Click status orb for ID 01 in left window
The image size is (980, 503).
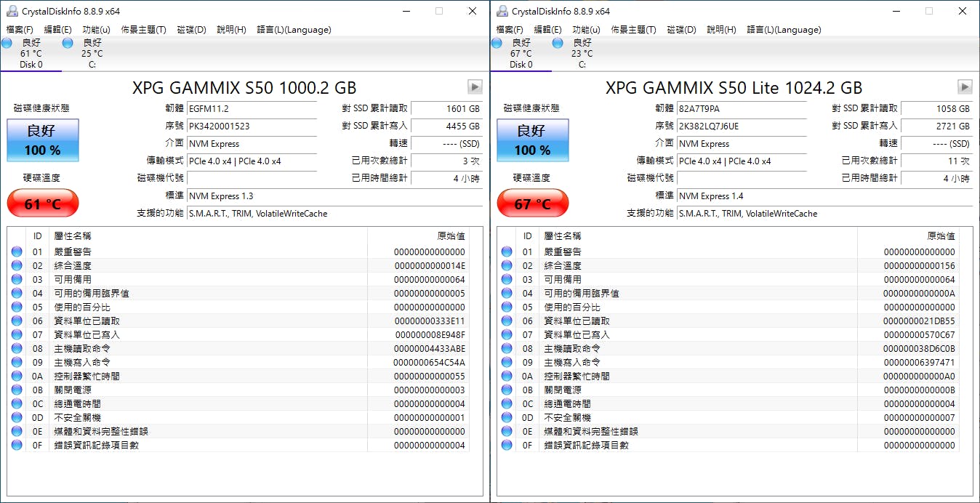click(17, 251)
